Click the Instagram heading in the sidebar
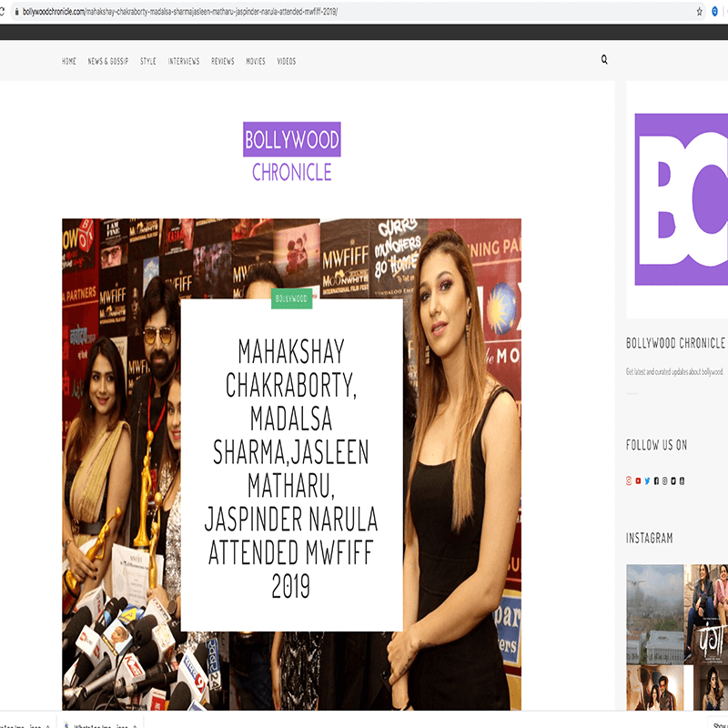This screenshot has height=728, width=728. [x=649, y=538]
